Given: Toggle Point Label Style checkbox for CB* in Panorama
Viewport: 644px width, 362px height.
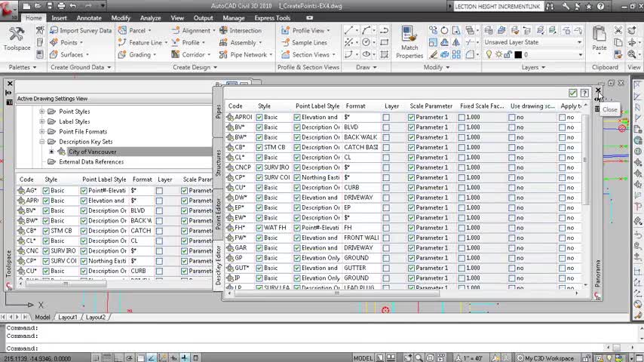Looking at the screenshot, I should (297, 148).
